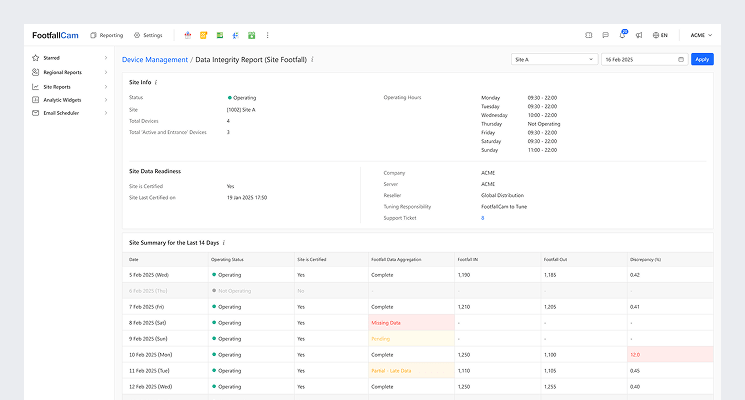Open the Reporting menu
745x400 pixels.
(x=107, y=35)
